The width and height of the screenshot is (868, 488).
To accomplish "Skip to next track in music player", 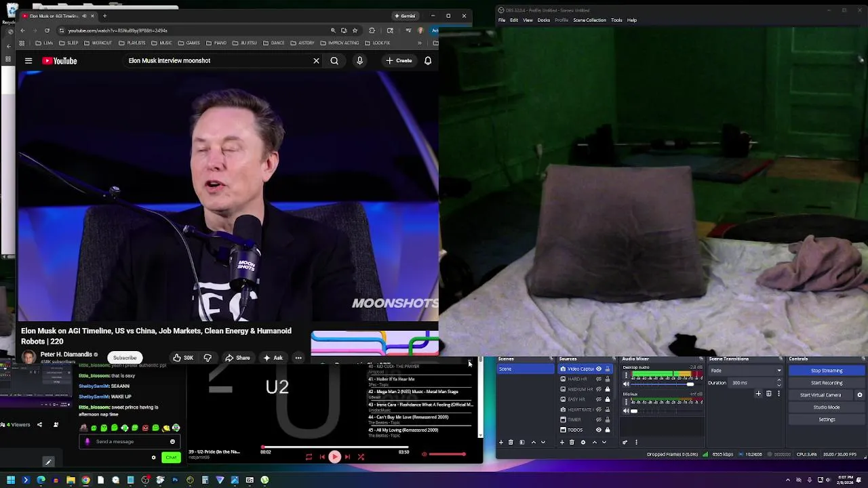I will point(347,457).
